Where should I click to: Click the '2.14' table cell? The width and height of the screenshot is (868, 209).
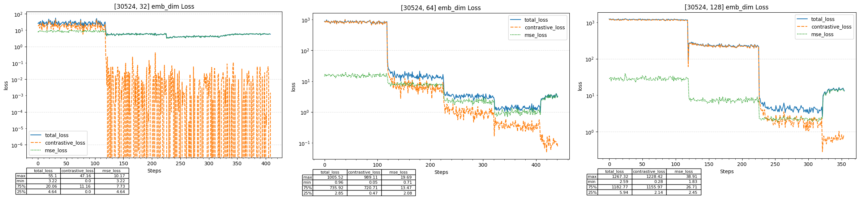tap(649, 192)
